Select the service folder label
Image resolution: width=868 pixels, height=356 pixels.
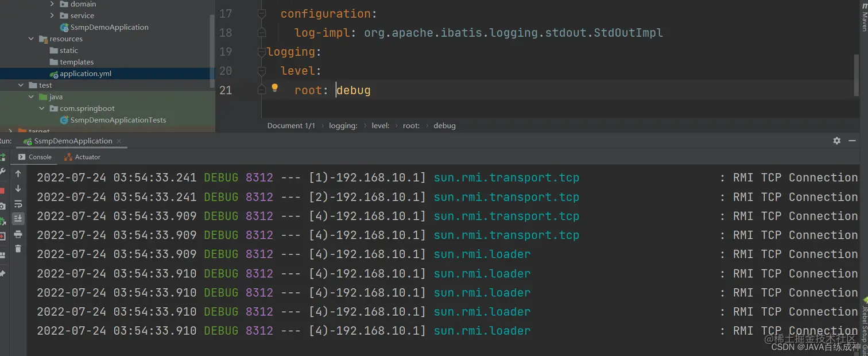(x=82, y=16)
